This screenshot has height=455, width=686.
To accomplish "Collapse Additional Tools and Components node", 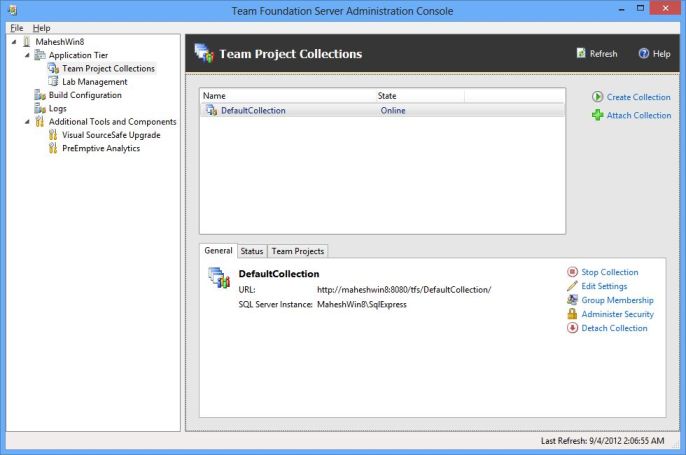I will point(27,122).
